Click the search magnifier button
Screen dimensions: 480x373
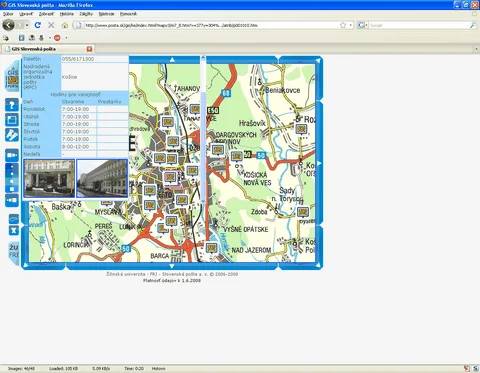473,25
